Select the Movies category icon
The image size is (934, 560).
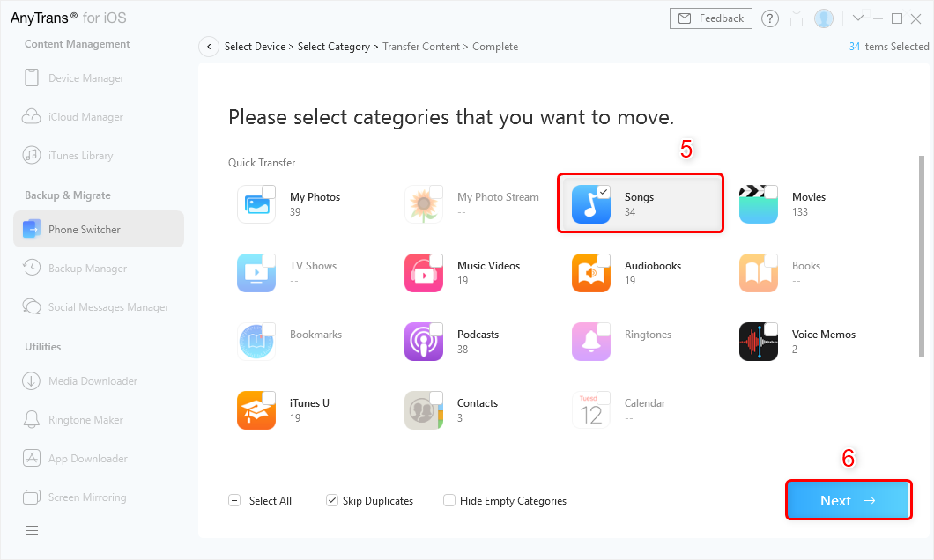click(759, 203)
